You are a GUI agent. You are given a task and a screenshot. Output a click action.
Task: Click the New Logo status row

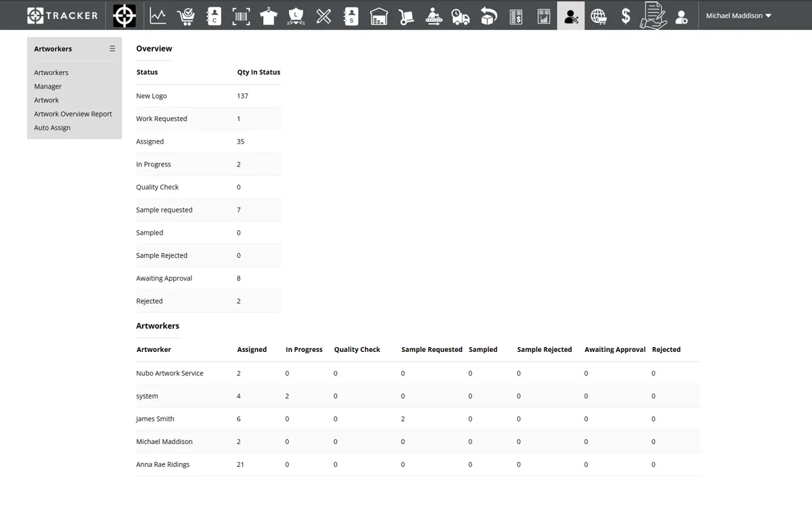pyautogui.click(x=208, y=96)
